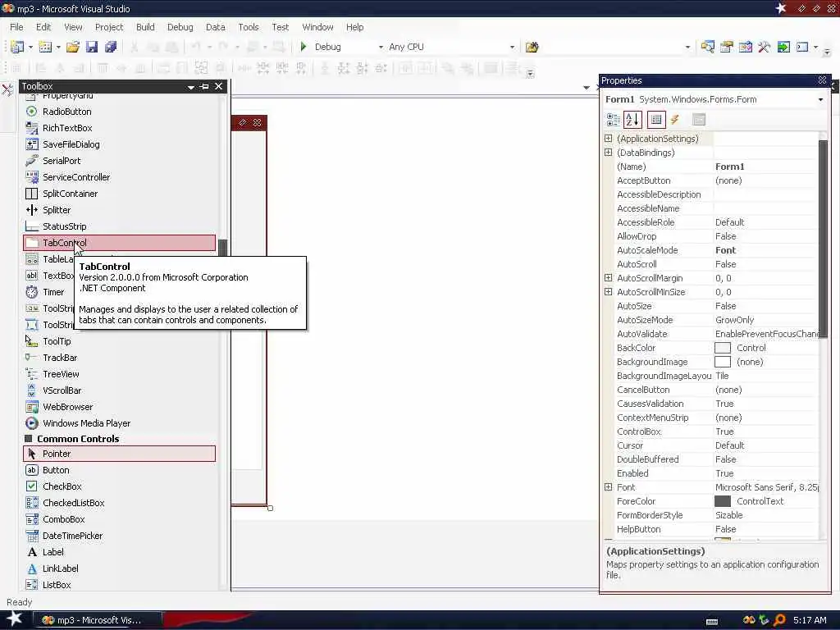The width and height of the screenshot is (840, 630).
Task: Select the RichTextBox control in the Toolbox
Action: [x=119, y=128]
